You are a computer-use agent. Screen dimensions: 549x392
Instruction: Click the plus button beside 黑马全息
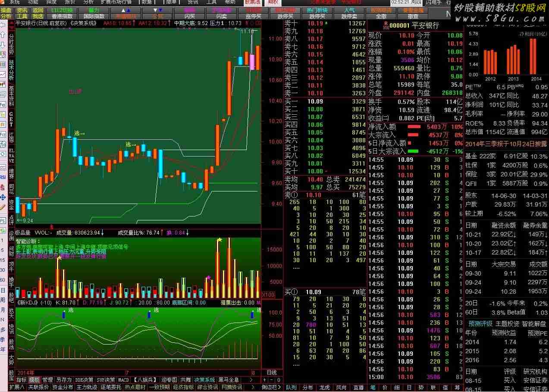pos(265,380)
